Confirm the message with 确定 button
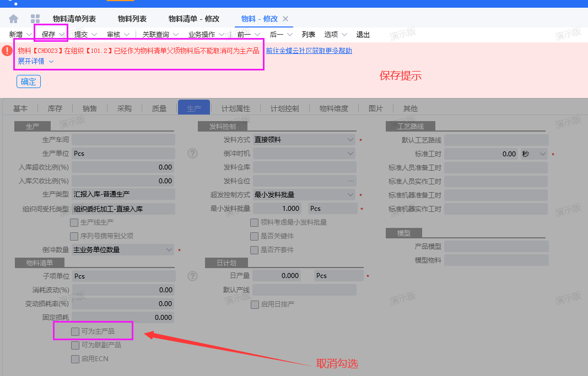The width and height of the screenshot is (588, 376). [x=29, y=81]
